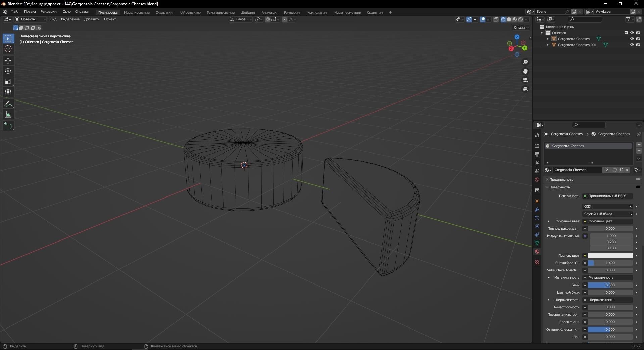Open the World properties tab
The image size is (644, 350).
pyautogui.click(x=537, y=180)
